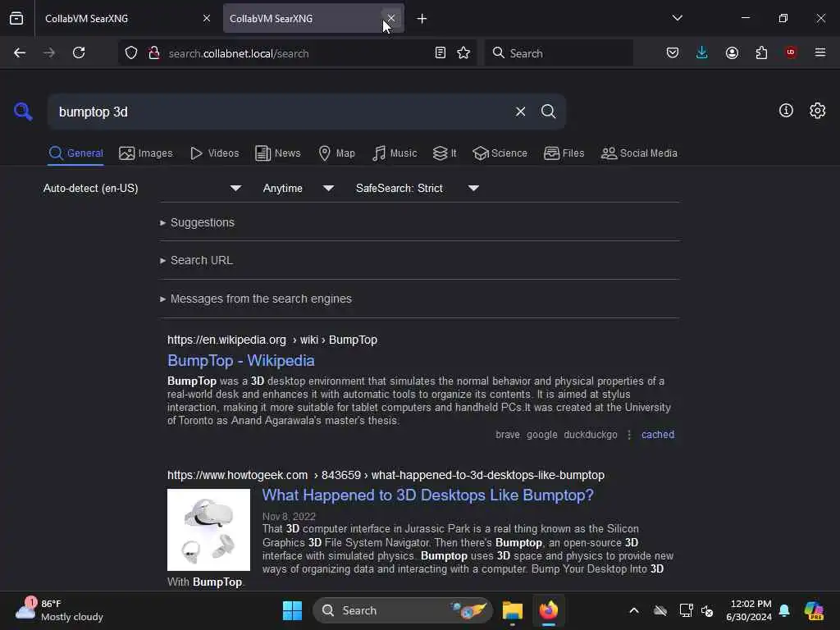This screenshot has height=630, width=840.
Task: Select Files search category
Action: [x=564, y=153]
